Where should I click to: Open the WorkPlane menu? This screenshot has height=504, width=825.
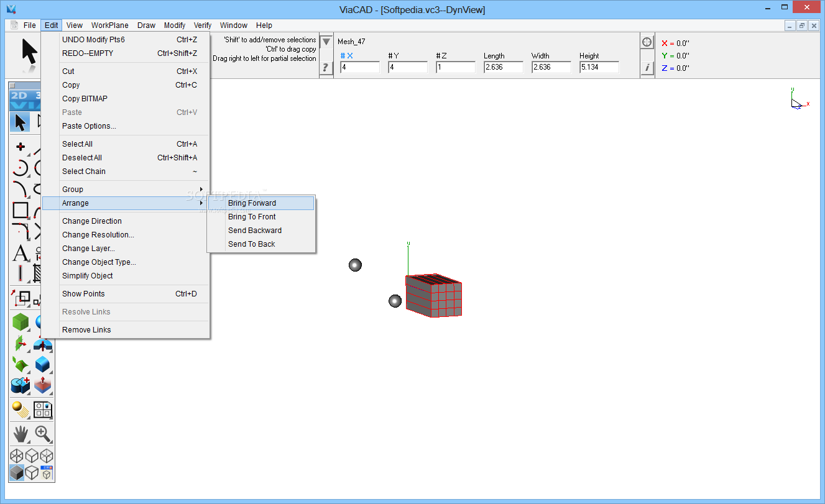coord(110,25)
